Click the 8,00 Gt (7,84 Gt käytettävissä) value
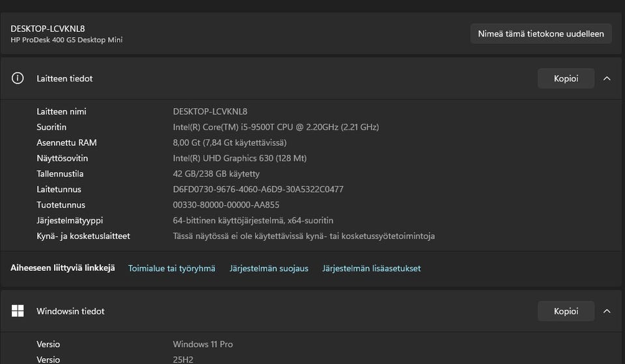This screenshot has height=364, width=625. (230, 143)
